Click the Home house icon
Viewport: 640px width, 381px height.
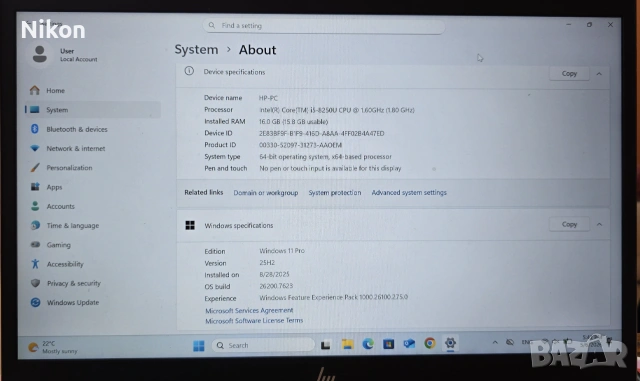[x=35, y=90]
